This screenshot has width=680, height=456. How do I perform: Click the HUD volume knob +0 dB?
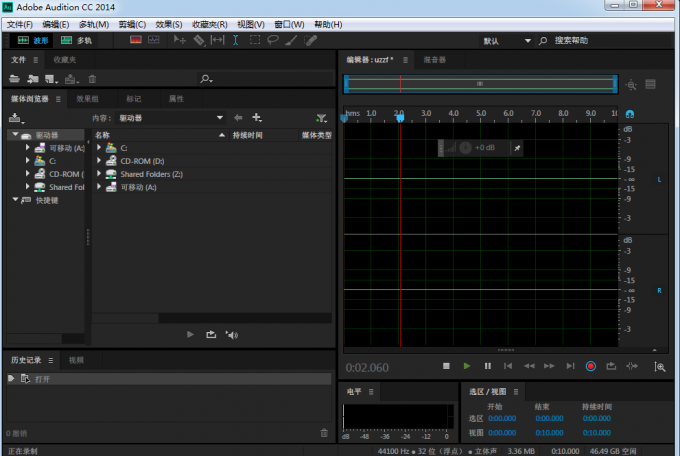click(465, 148)
